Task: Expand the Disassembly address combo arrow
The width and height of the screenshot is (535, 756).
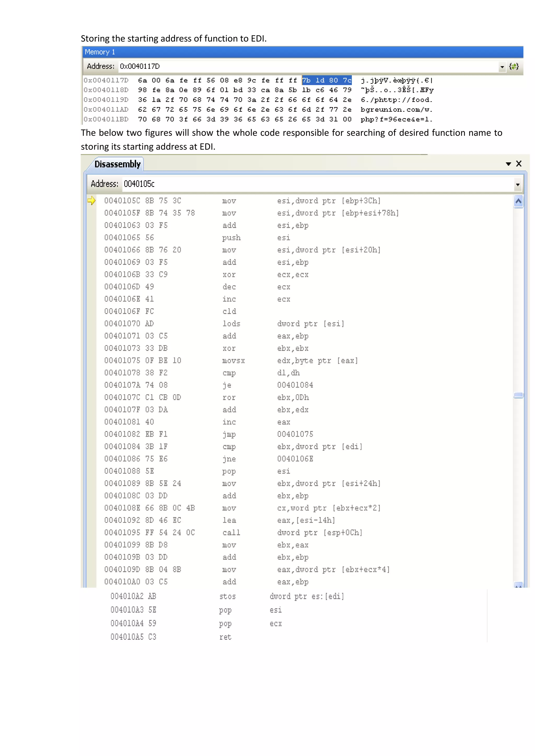Action: coord(517,184)
